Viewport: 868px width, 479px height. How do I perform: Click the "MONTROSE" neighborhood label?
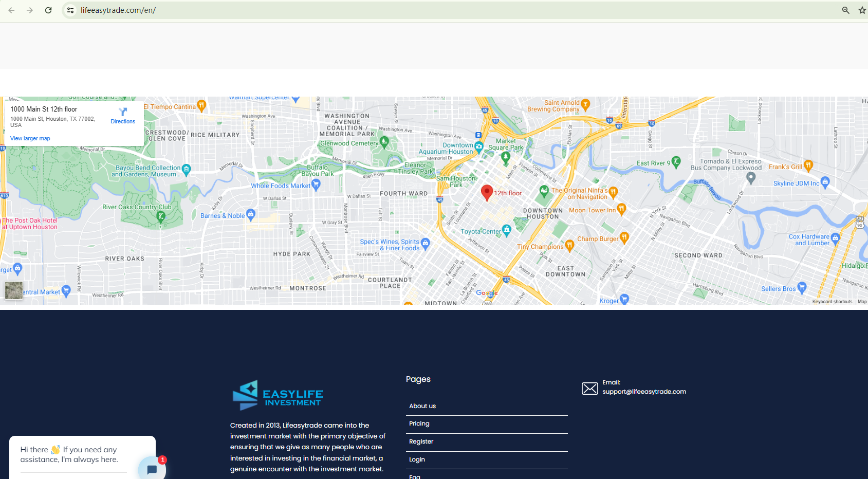click(x=308, y=288)
